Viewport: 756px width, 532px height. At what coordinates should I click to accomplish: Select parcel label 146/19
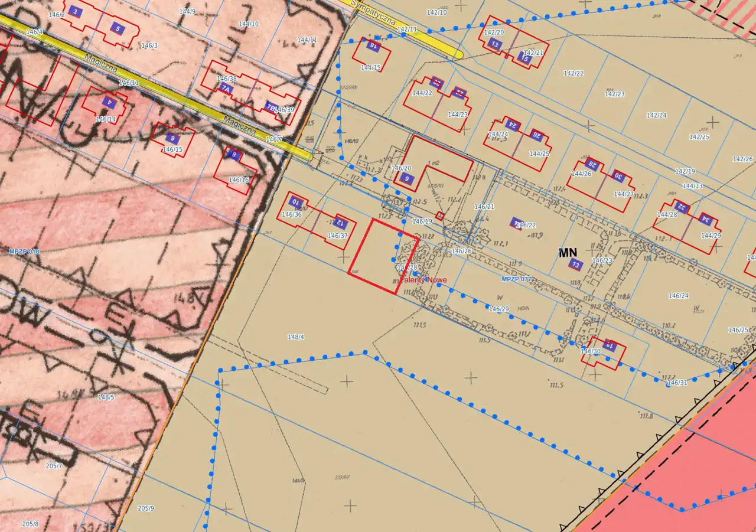(422, 221)
